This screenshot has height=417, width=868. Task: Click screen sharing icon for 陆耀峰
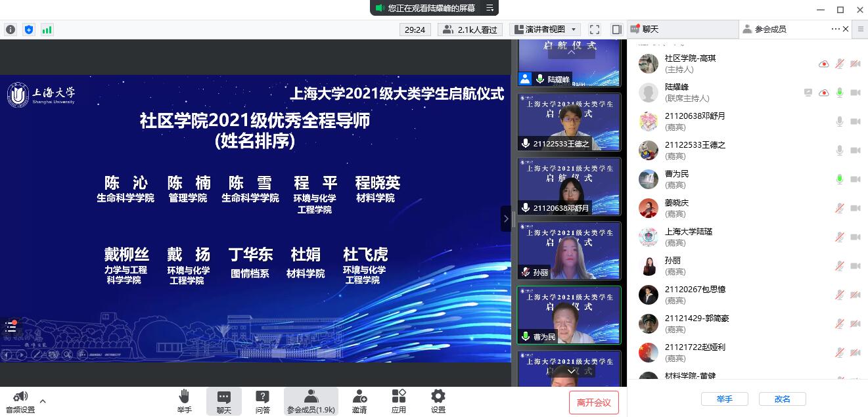(808, 93)
